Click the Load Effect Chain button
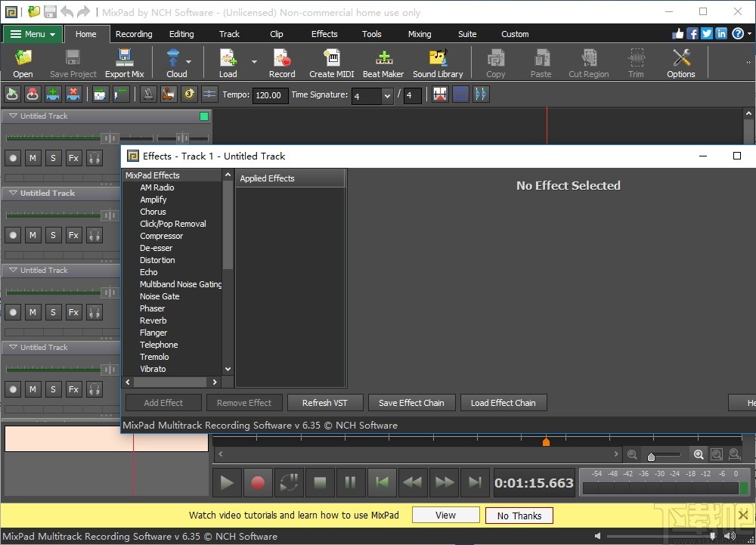The image size is (756, 545). coord(503,403)
